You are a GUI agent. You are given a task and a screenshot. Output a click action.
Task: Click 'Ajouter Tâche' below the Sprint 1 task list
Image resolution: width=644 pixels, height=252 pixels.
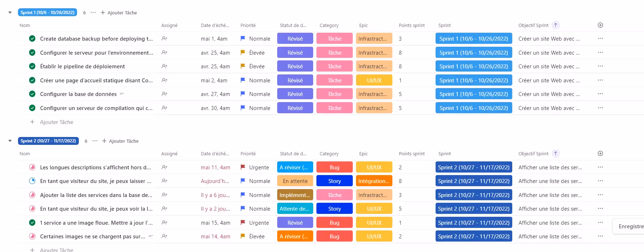[56, 122]
